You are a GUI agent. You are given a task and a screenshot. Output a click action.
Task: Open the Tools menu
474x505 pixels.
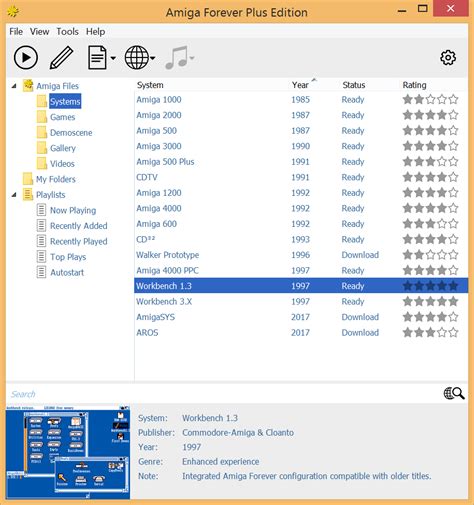[67, 32]
